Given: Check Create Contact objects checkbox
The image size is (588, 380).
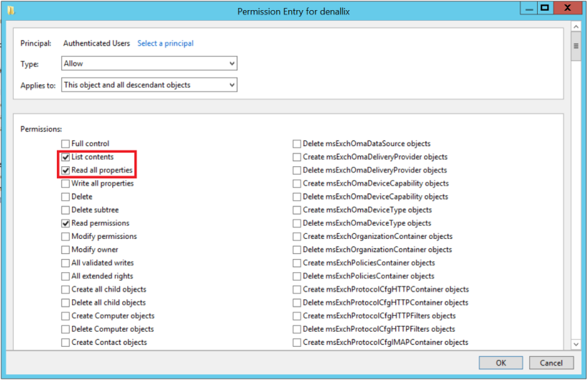Looking at the screenshot, I should pyautogui.click(x=65, y=343).
